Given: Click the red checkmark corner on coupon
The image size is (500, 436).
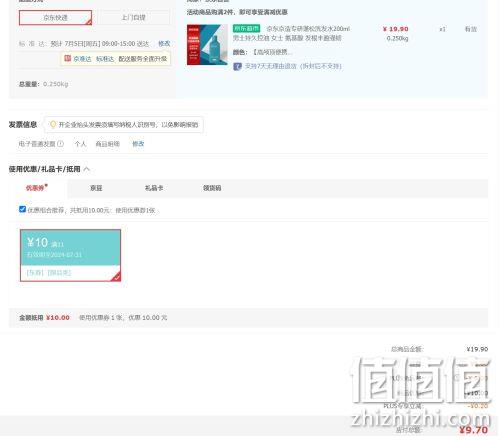Looking at the screenshot, I should coord(116,277).
